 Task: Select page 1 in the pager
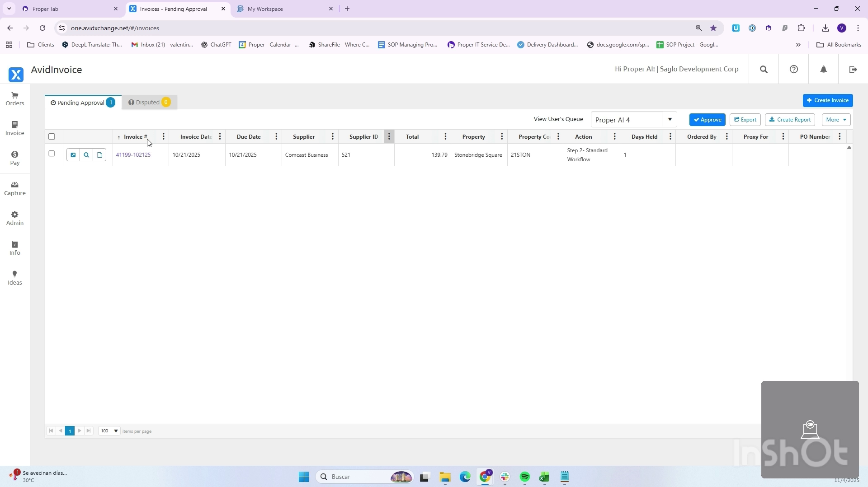click(x=70, y=431)
